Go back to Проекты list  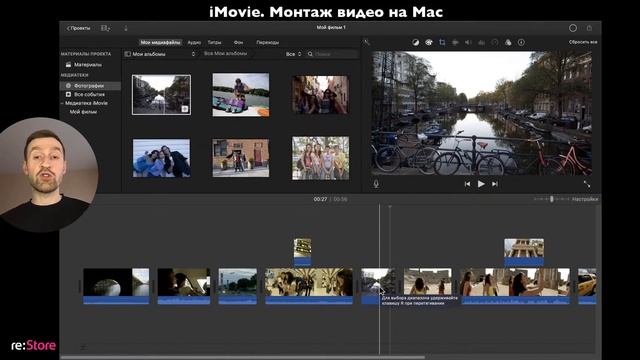[78, 28]
